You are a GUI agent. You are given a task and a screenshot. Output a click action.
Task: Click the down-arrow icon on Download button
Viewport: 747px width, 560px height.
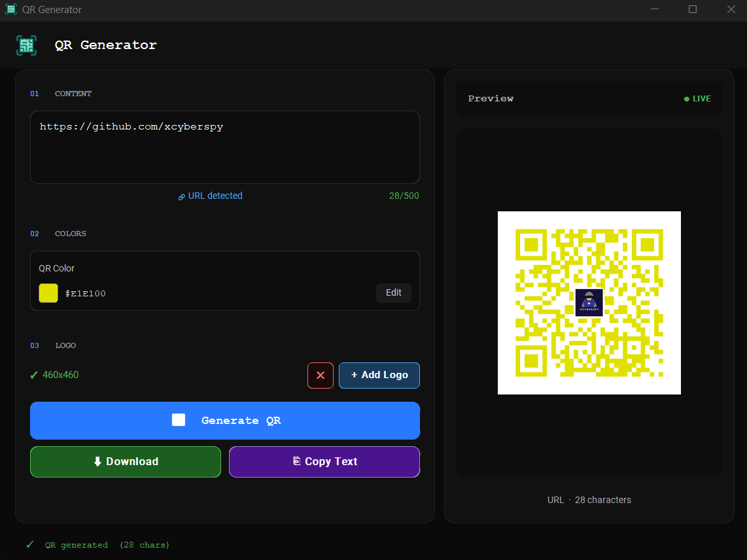[x=97, y=461]
